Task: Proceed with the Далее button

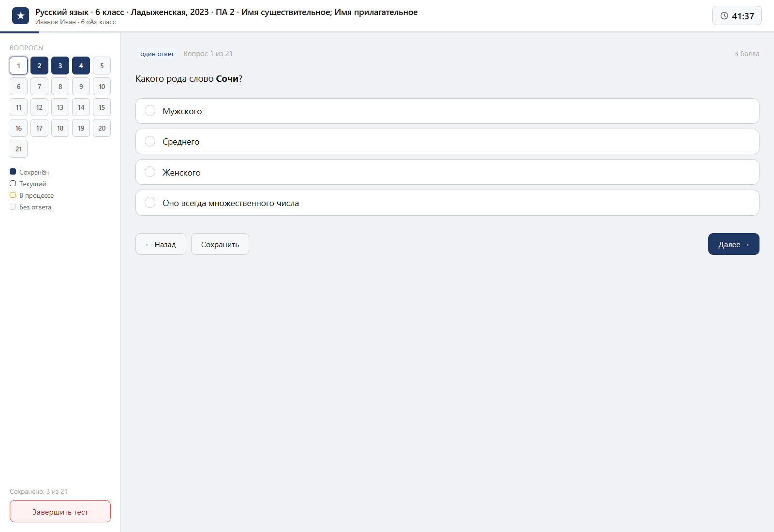Action: click(734, 244)
